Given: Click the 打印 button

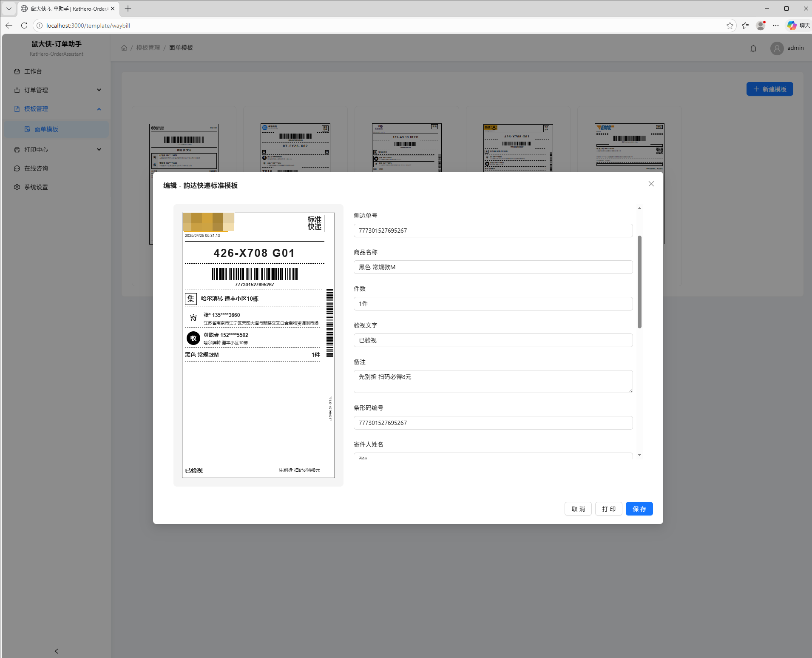Looking at the screenshot, I should click(608, 509).
